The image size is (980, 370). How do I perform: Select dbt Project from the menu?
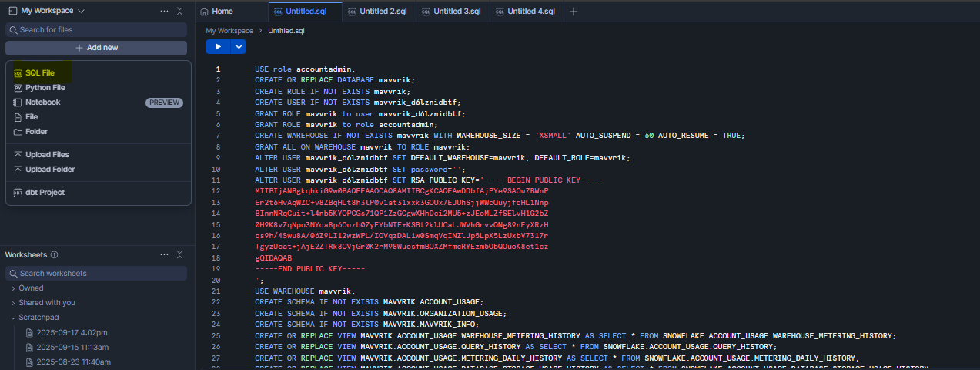[45, 193]
